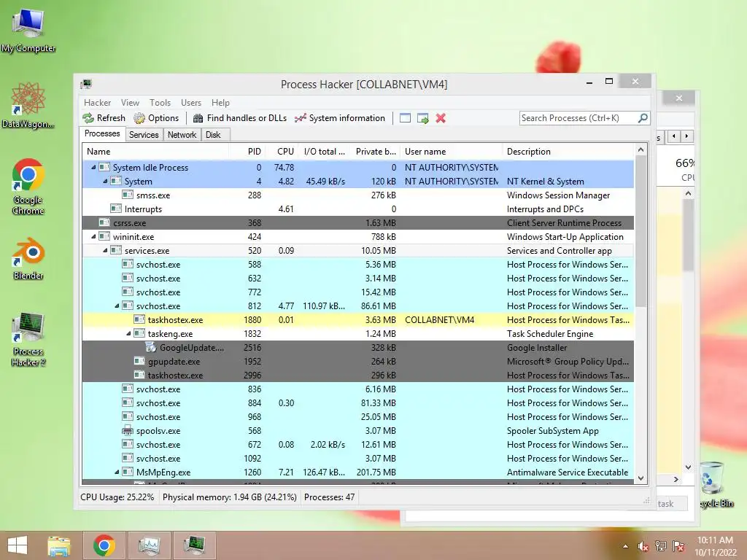Click the background window tab scroll-right arrow
The width and height of the screenshot is (747, 560).
tap(686, 136)
